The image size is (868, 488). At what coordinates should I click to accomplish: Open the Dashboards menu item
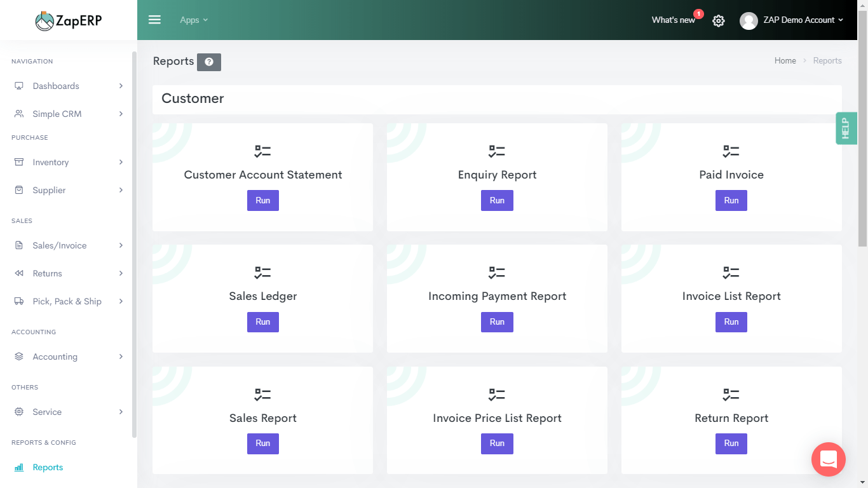pos(69,86)
